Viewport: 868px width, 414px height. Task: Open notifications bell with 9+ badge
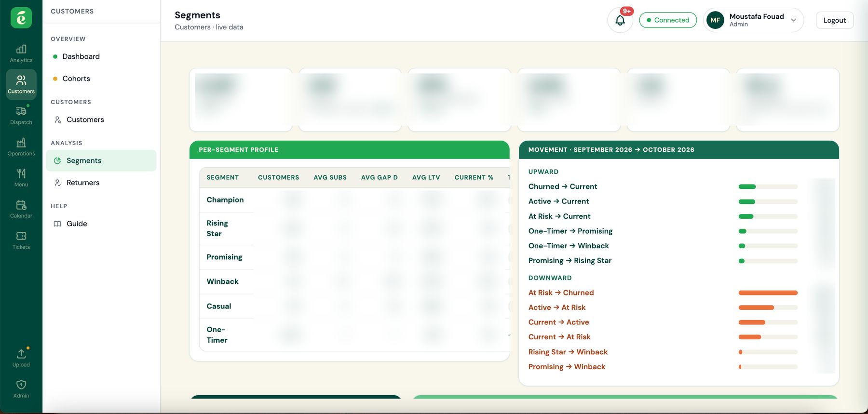620,20
